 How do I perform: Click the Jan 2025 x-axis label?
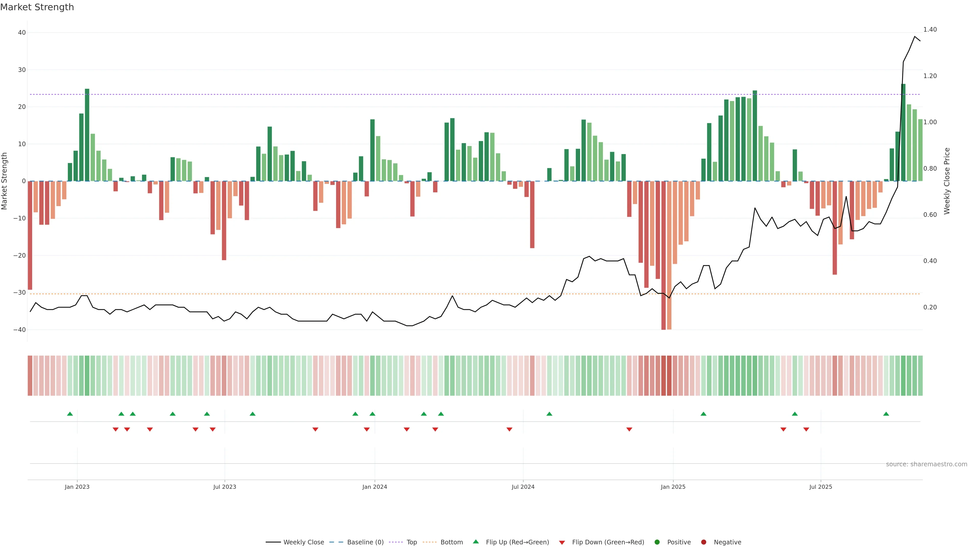coord(673,487)
